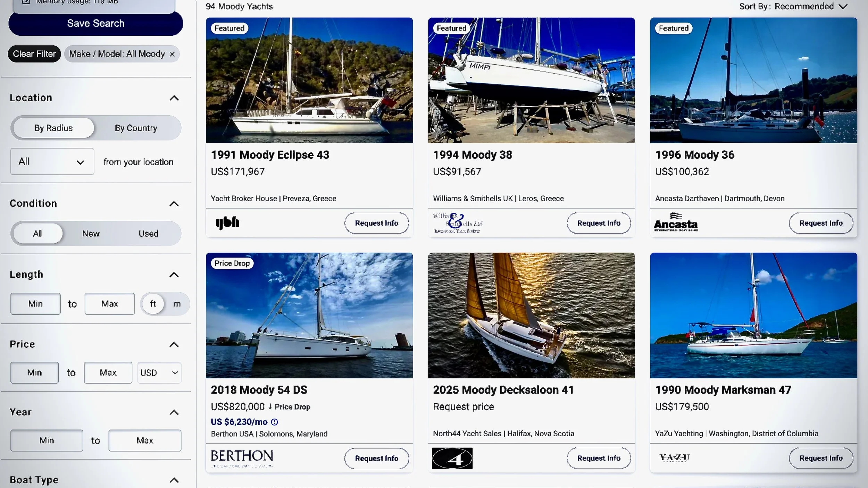Switch length unit to meters
868x488 pixels.
[x=177, y=304]
